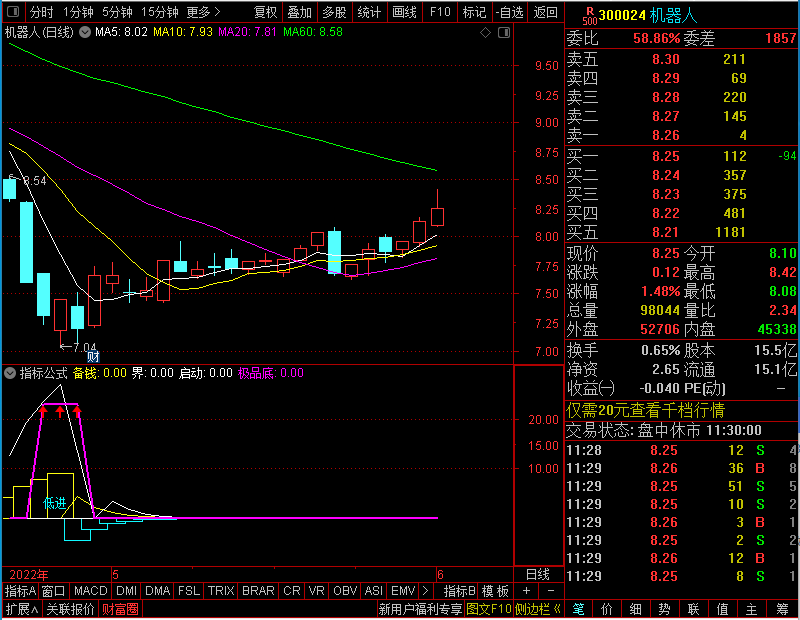This screenshot has width=800, height=620.
Task: Open 图文F10 information
Action: [x=489, y=609]
